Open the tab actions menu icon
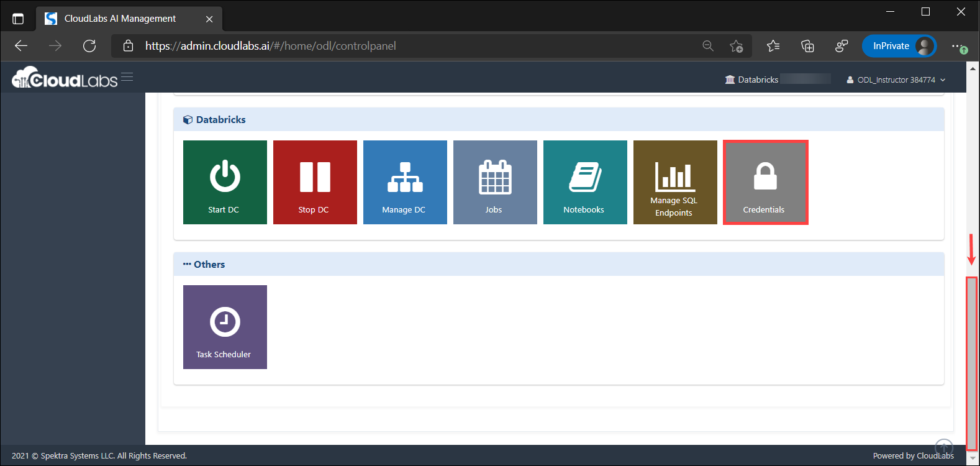 click(18, 19)
